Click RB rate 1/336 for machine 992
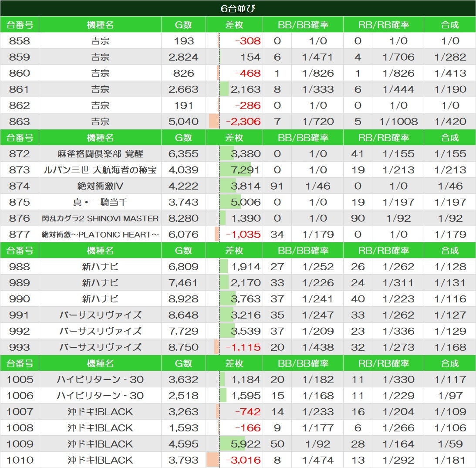The width and height of the screenshot is (476, 468). (x=398, y=331)
